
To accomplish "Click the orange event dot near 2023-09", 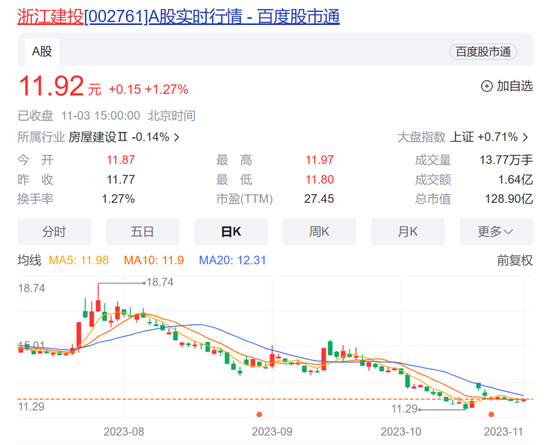I will pyautogui.click(x=259, y=414).
